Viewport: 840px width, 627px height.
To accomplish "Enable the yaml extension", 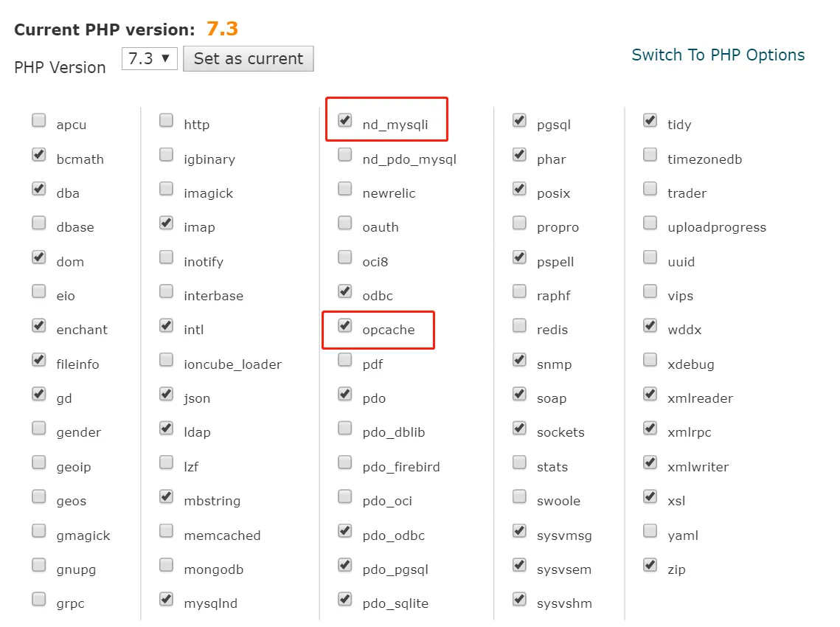I will point(650,530).
